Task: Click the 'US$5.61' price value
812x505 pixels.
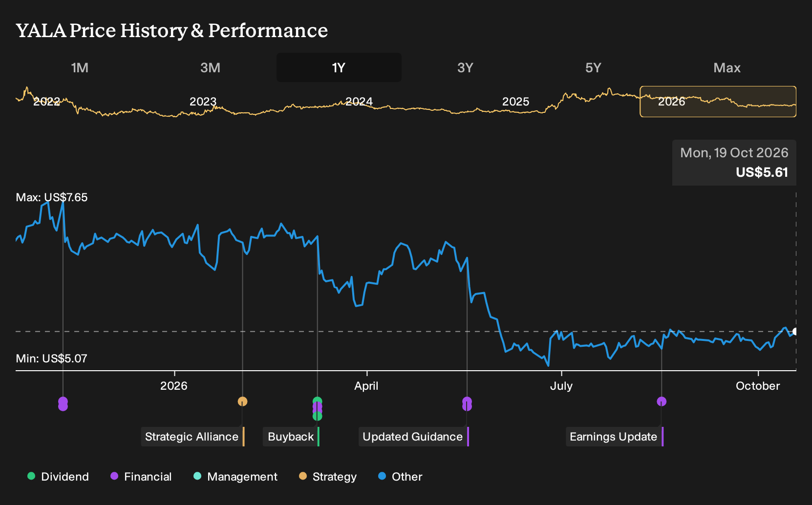Action: click(x=762, y=172)
